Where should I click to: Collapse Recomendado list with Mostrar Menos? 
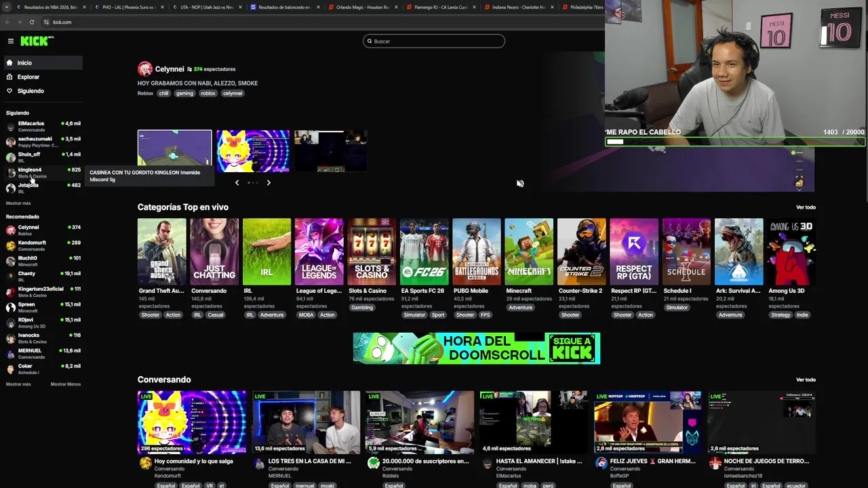[x=66, y=384]
